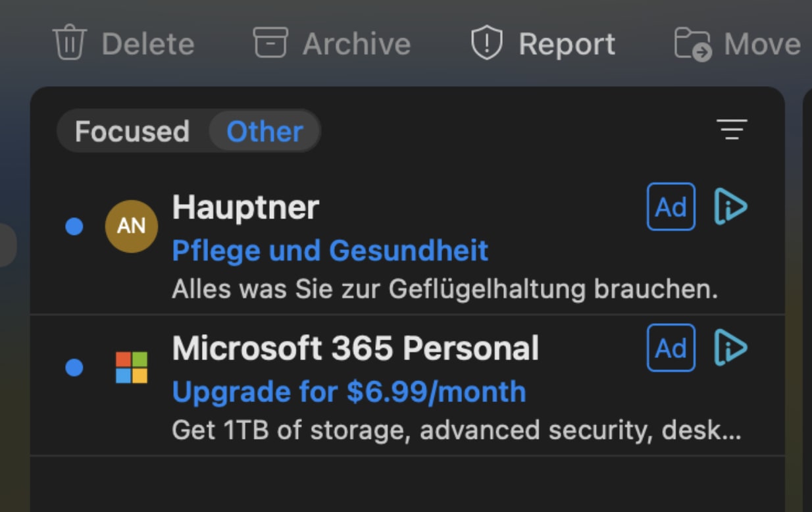Viewport: 812px width, 512px height.
Task: Toggle unread dot on Microsoft 365 message
Action: [74, 367]
